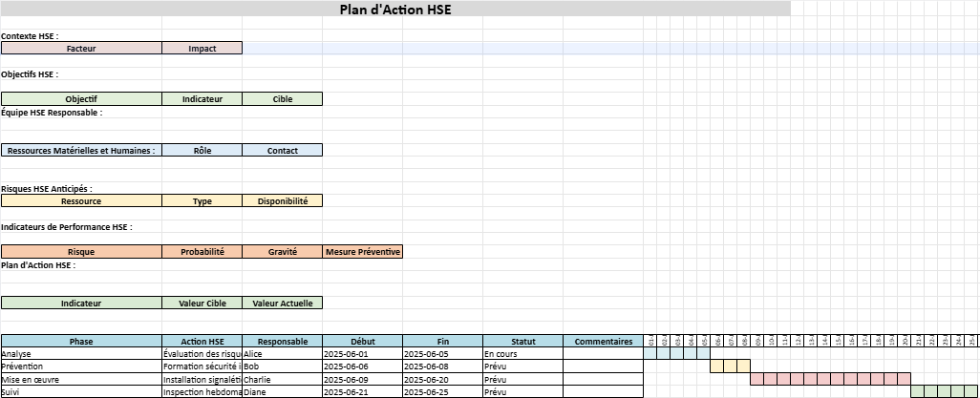
Task: Select 'Ressources Matérielles et Humaines' header cell
Action: click(x=81, y=150)
